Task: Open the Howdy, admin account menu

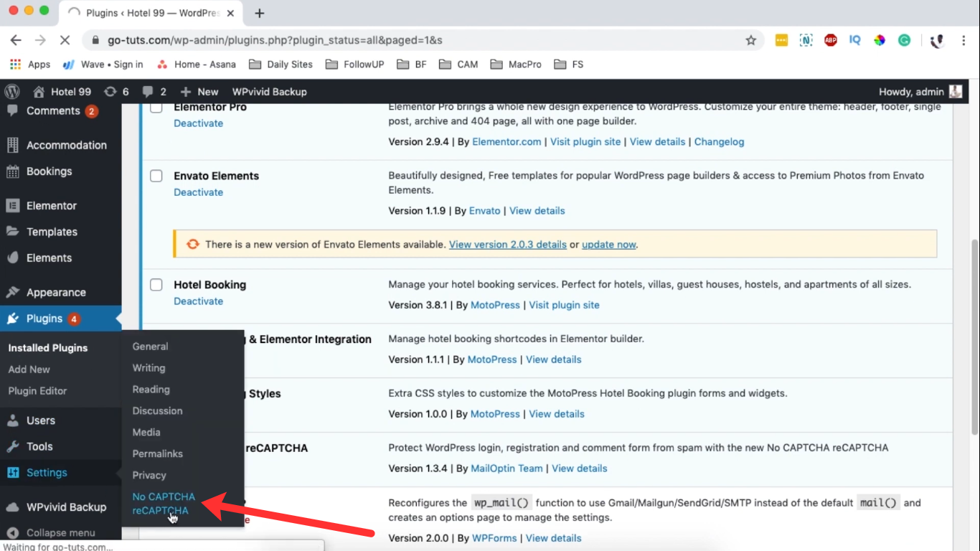Action: (x=920, y=91)
